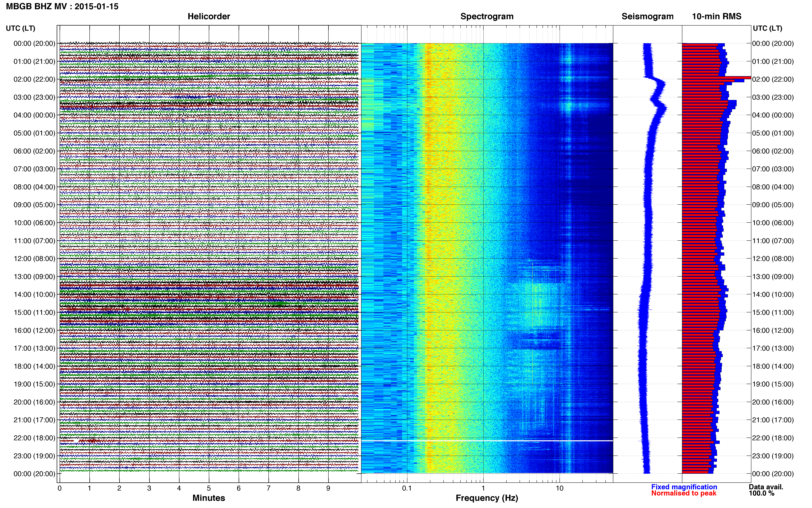The image size is (812, 508).
Task: Click the left 02:00 (22:00) time label
Action: [x=34, y=79]
